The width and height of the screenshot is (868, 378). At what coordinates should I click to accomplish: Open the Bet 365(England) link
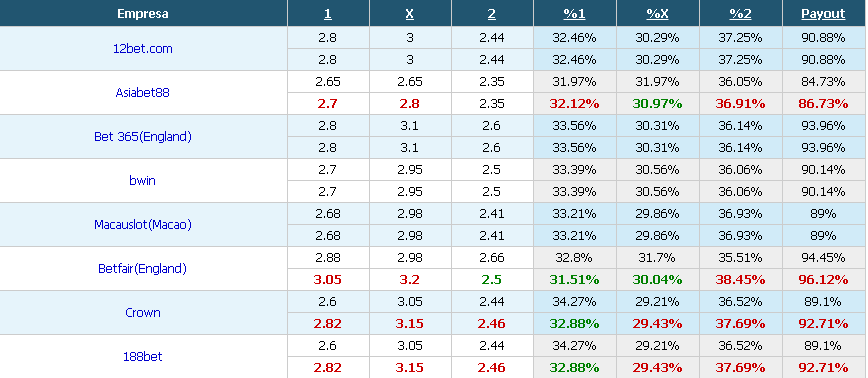tap(142, 137)
